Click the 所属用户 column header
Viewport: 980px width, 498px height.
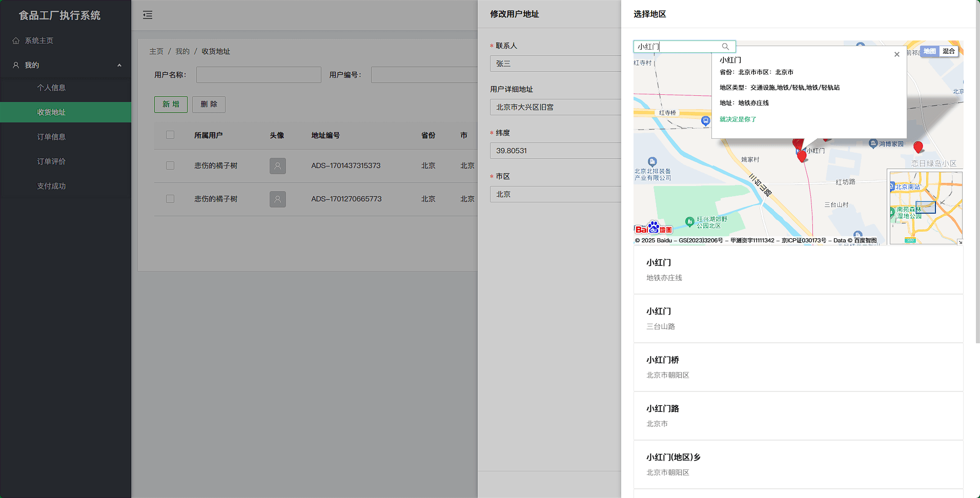pyautogui.click(x=208, y=135)
